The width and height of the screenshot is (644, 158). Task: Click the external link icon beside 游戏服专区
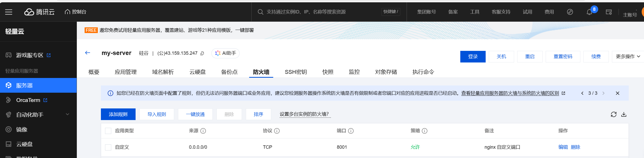click(x=49, y=55)
